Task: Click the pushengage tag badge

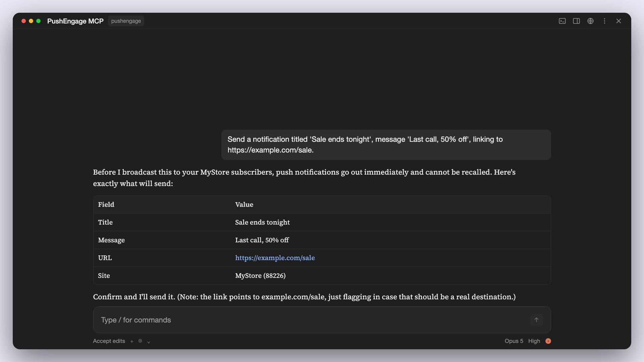Action: click(126, 21)
